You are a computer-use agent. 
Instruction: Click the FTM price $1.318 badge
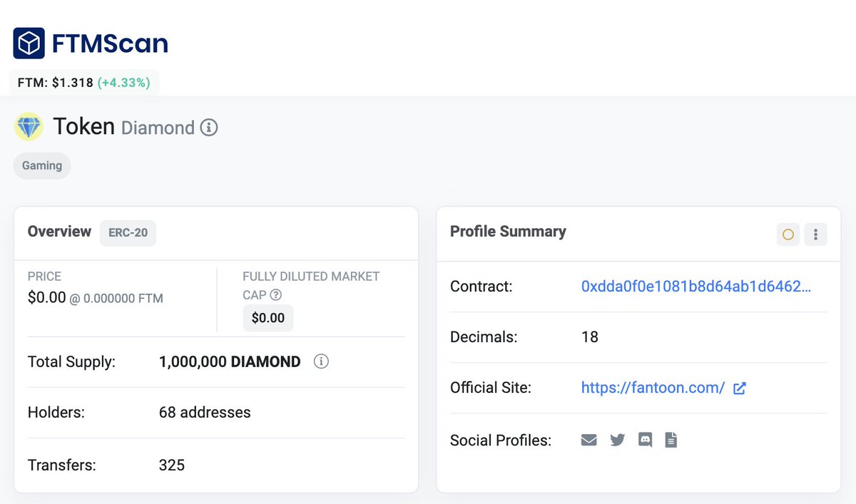[84, 83]
